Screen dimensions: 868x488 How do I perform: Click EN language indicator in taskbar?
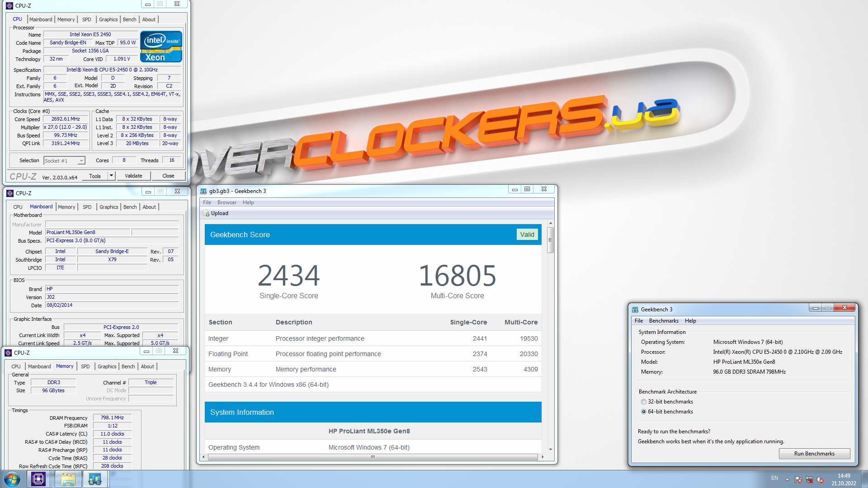click(774, 478)
